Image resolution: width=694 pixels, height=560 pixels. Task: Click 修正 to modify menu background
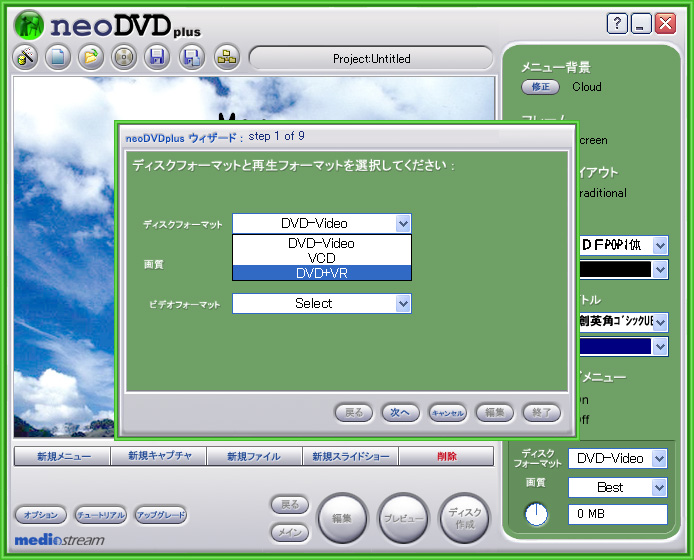tap(540, 87)
